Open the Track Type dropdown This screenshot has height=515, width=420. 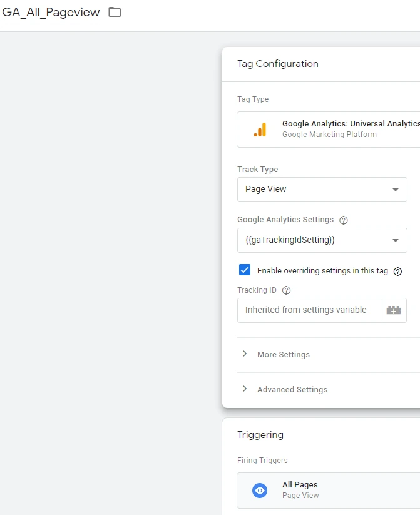click(x=322, y=190)
